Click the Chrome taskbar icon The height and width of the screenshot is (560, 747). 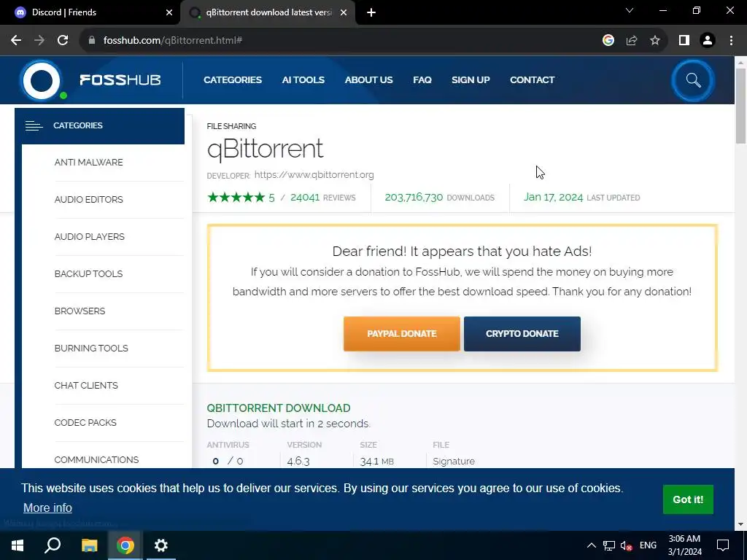point(125,545)
